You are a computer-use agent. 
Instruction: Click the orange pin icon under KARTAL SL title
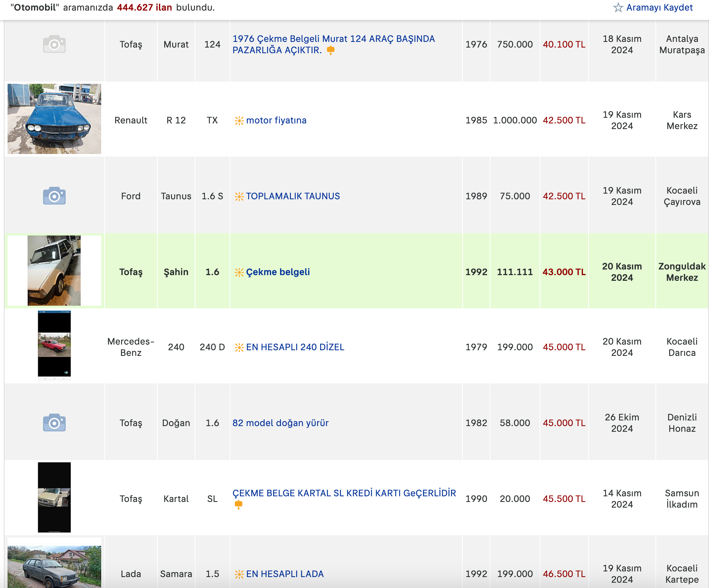(x=239, y=505)
